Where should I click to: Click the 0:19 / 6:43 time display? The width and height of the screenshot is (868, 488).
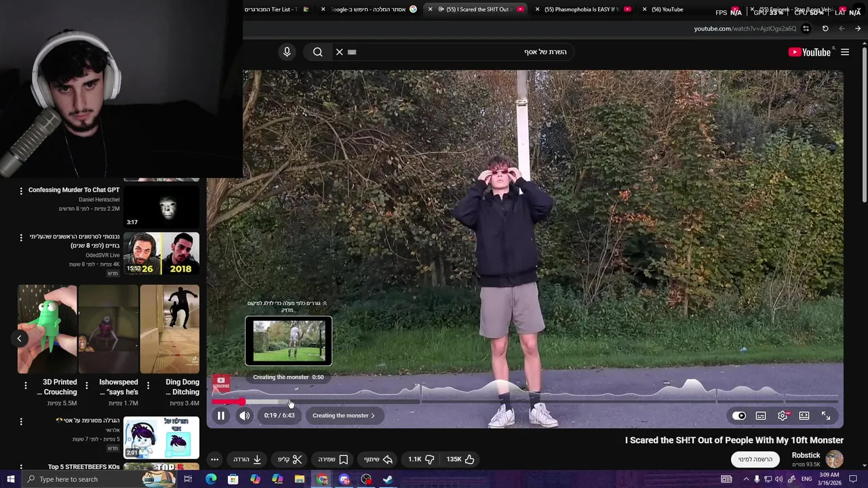click(279, 415)
